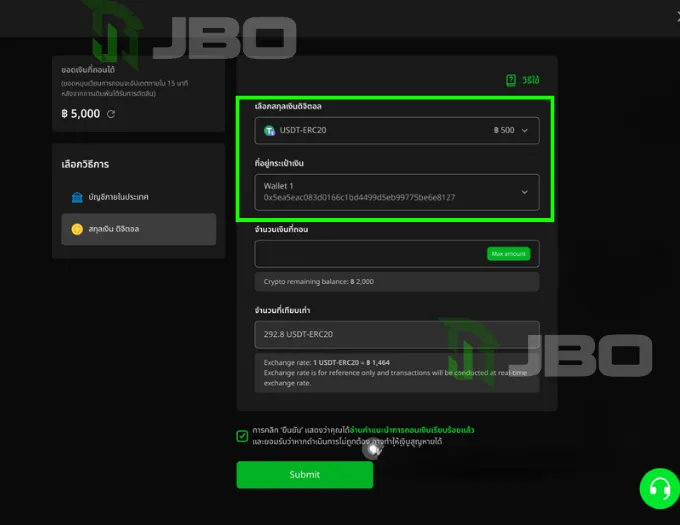The width and height of the screenshot is (680, 525).
Task: Click the Crypto remaining balance ฿ 2,000 text
Action: pyautogui.click(x=318, y=282)
